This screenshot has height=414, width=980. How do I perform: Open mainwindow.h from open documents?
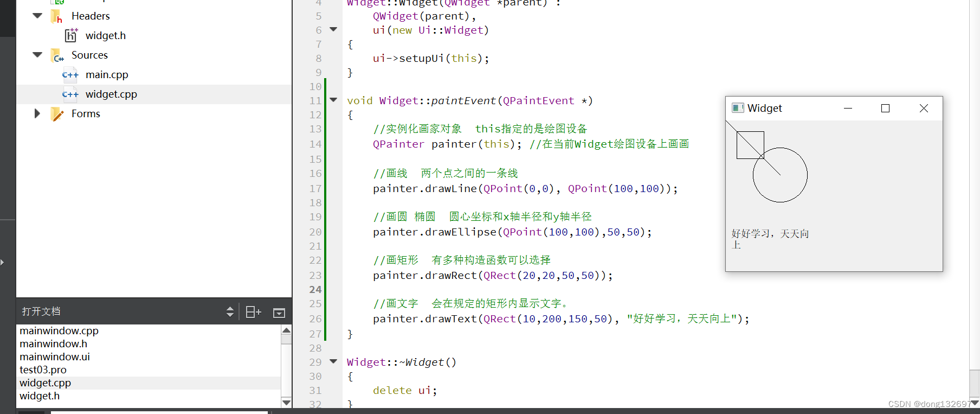coord(53,343)
